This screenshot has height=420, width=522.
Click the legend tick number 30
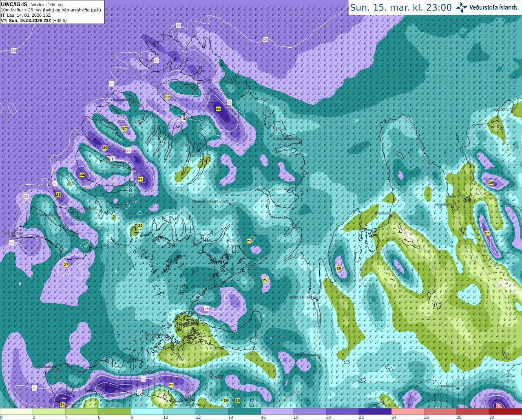click(492, 417)
